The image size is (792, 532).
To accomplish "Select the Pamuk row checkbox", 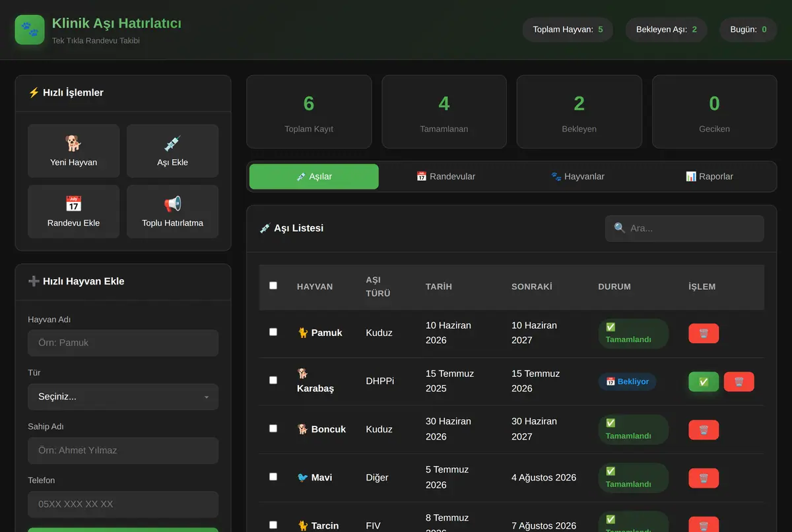I will pos(273,332).
